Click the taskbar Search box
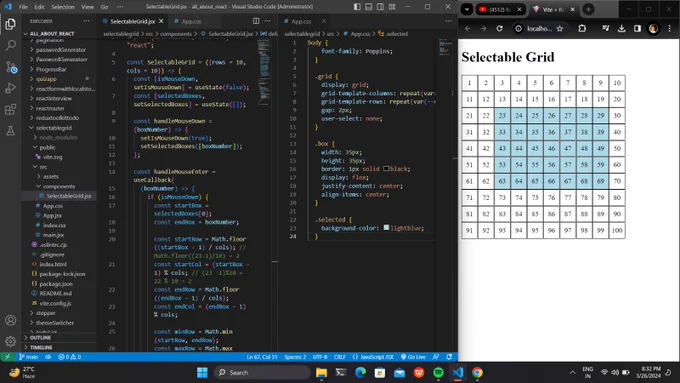Viewport: 680px width, 383px height. (x=262, y=373)
